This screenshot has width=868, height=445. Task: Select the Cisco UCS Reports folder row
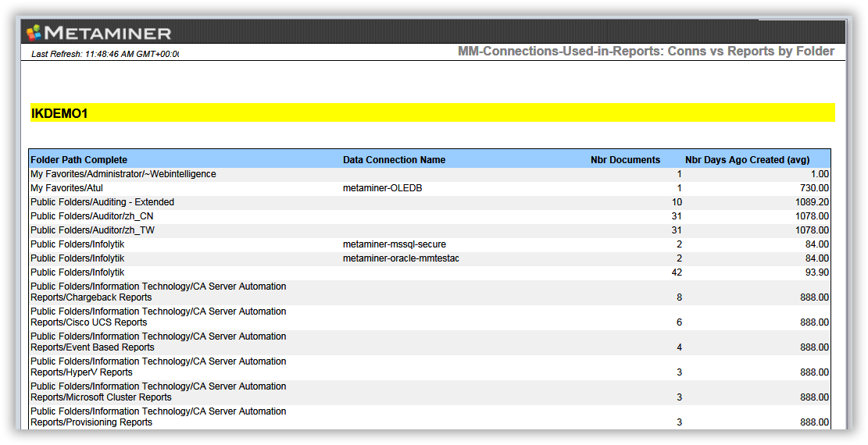[x=430, y=317]
